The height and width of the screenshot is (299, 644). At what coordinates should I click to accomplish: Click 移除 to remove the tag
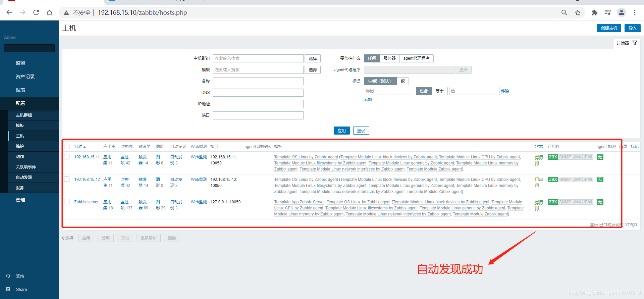tap(505, 91)
